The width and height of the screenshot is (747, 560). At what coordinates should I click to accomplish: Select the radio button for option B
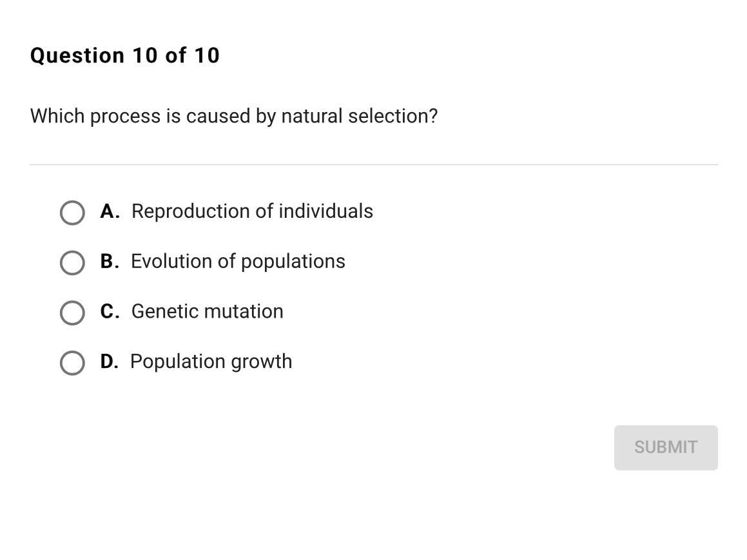72,263
